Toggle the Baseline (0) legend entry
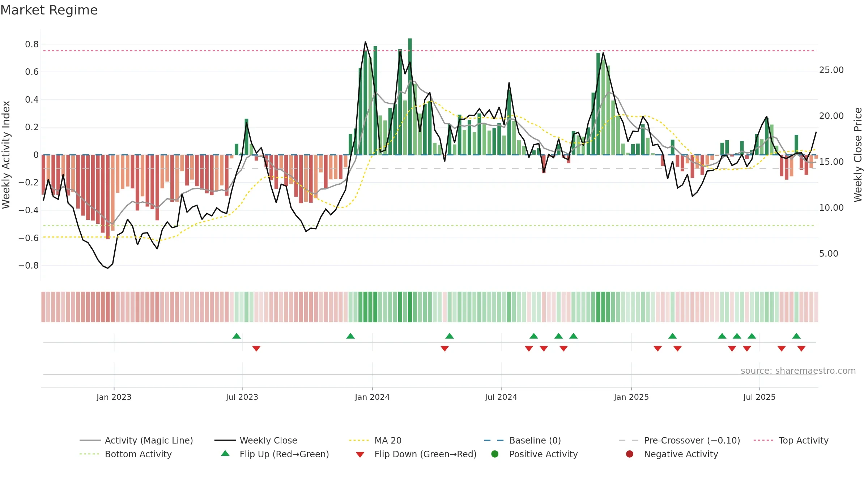The width and height of the screenshot is (868, 488). click(522, 440)
